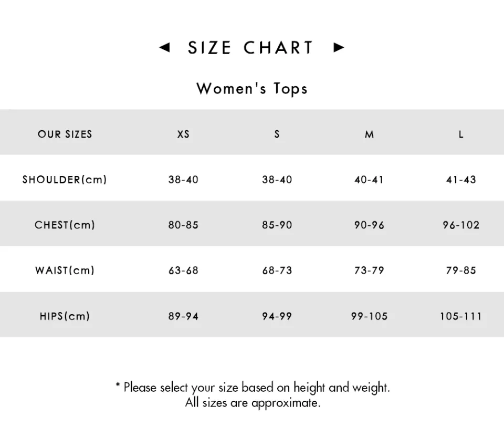This screenshot has width=504, height=427.
Task: Click the SIZE CHART title text
Action: [251, 48]
